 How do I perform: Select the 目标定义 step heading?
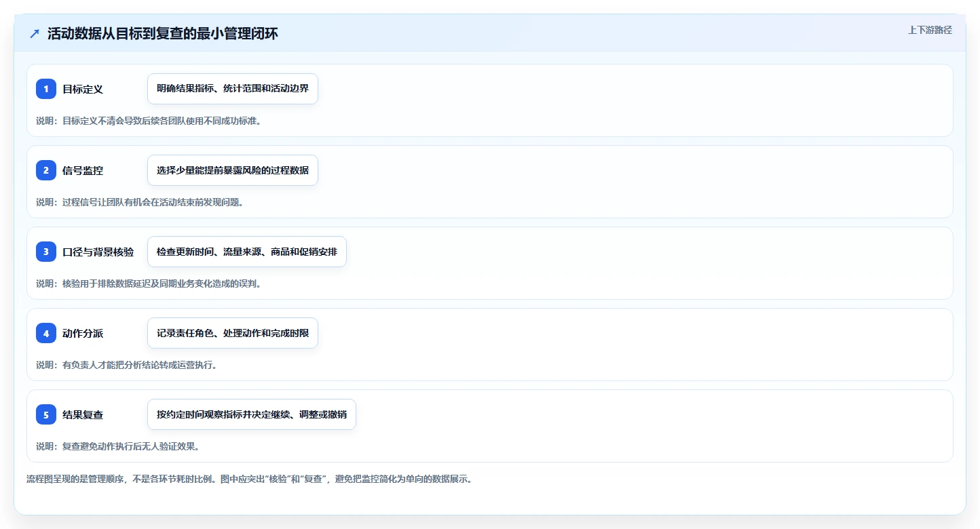(x=83, y=89)
